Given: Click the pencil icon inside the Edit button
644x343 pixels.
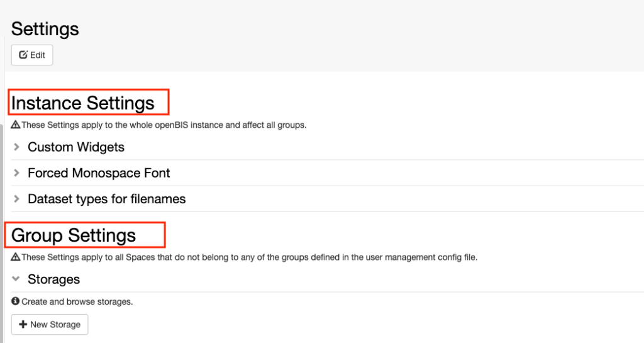Looking at the screenshot, I should click(23, 55).
